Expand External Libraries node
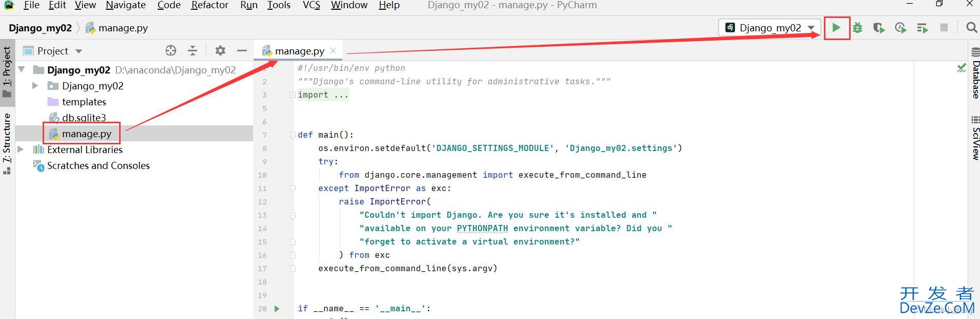This screenshot has width=980, height=319. point(21,149)
